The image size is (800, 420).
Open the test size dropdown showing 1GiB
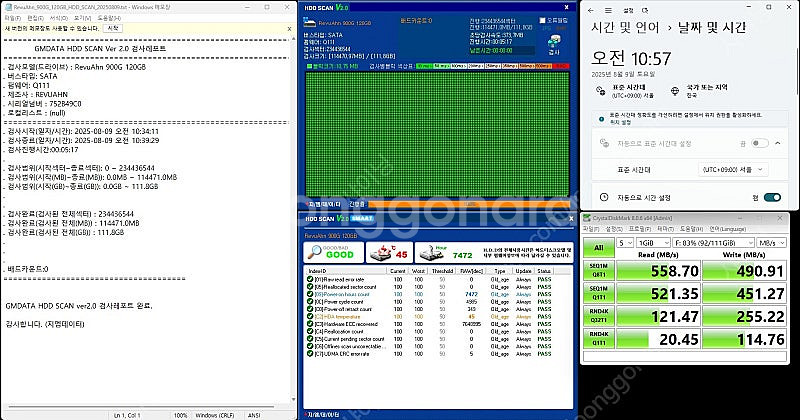pos(653,243)
